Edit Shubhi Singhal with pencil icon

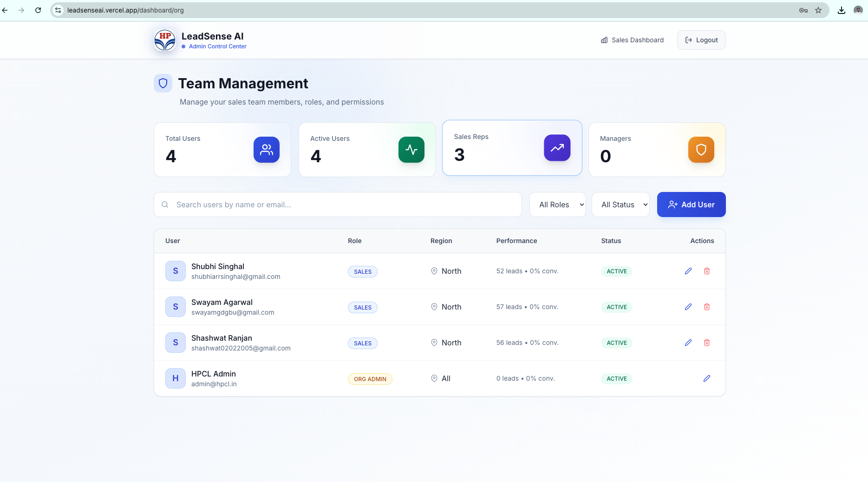pyautogui.click(x=688, y=271)
